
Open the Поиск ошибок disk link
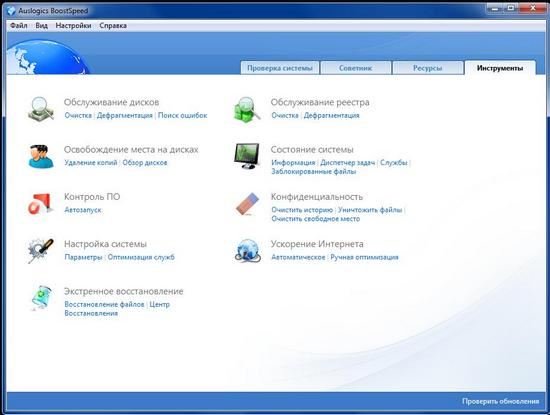[182, 115]
